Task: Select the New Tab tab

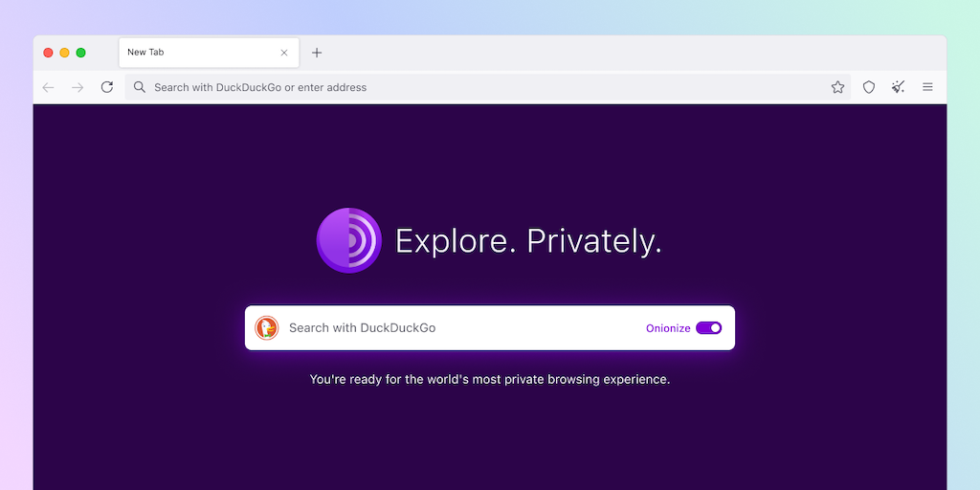Action: click(x=209, y=53)
